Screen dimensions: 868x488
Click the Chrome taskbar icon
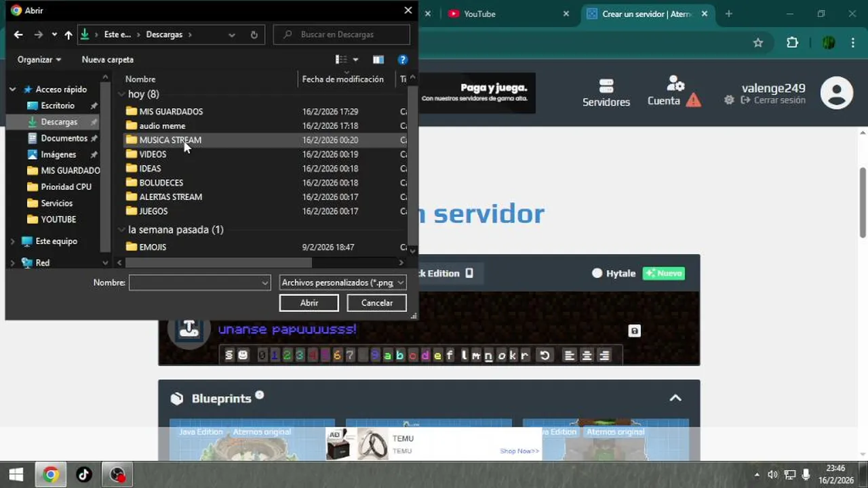point(50,474)
